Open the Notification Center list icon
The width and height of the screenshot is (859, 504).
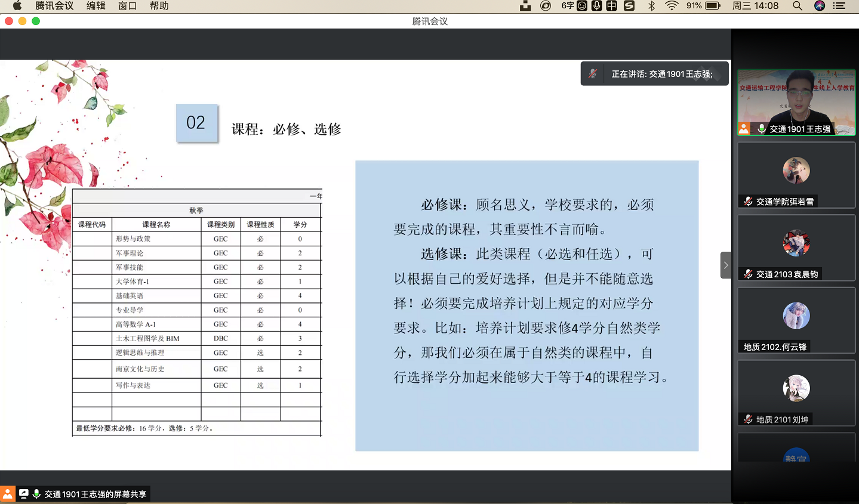839,6
